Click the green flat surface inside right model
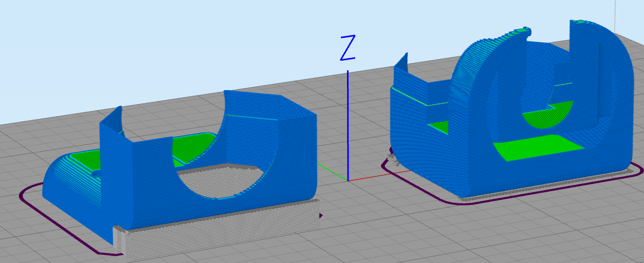Screen dimensions: 644x263 pyautogui.click(x=538, y=148)
